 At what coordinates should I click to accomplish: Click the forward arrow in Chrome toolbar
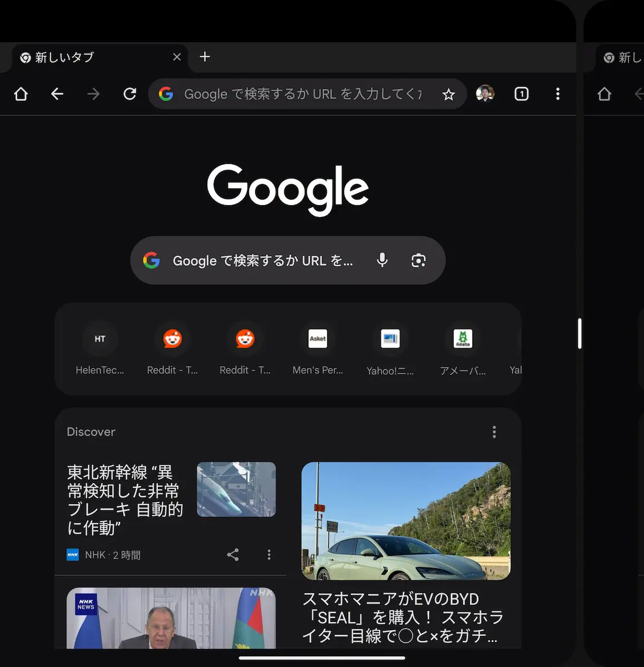93,94
